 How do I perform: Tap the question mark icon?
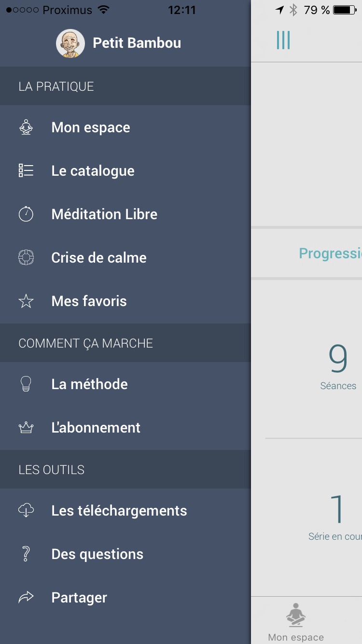tap(26, 554)
